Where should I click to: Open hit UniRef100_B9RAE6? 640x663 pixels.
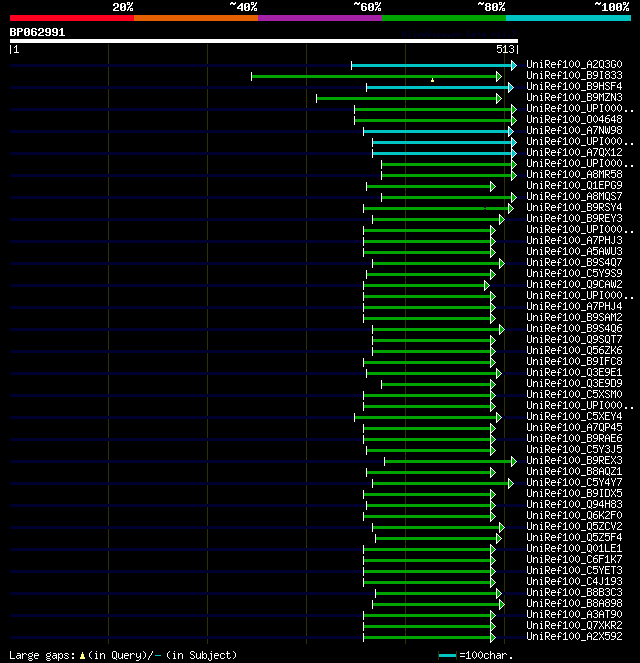click(x=574, y=438)
